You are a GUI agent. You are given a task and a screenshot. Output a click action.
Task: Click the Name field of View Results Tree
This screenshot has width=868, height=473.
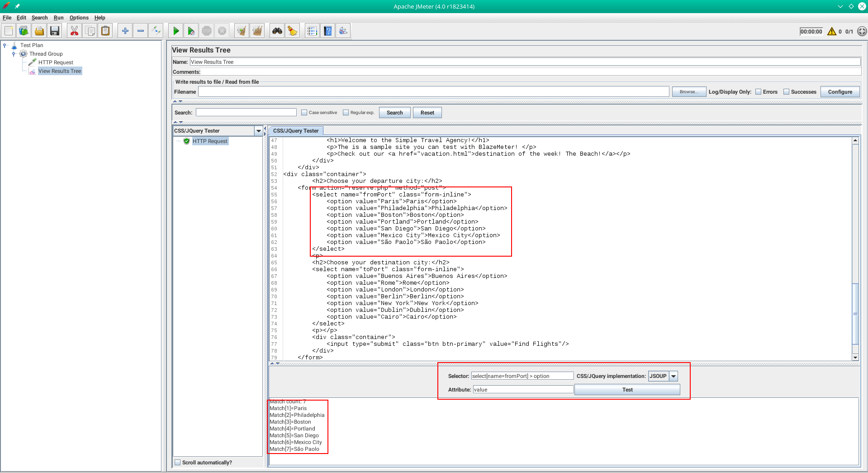click(525, 62)
